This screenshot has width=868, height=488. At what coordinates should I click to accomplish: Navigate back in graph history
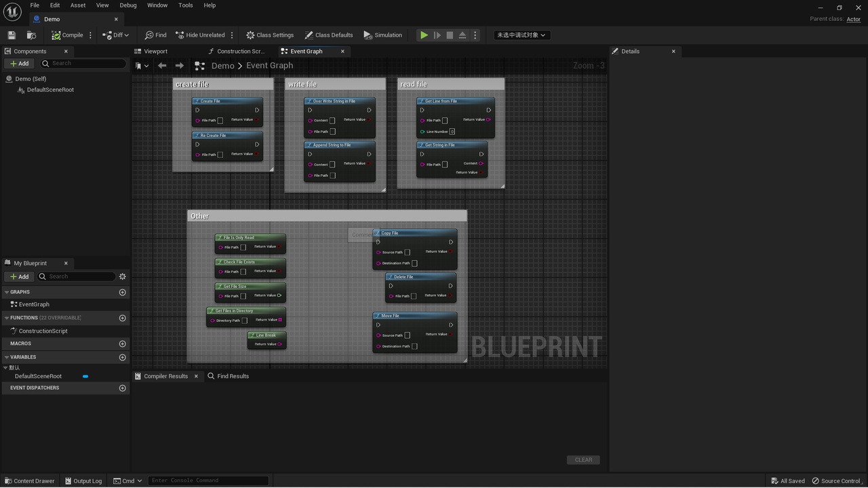pyautogui.click(x=162, y=66)
